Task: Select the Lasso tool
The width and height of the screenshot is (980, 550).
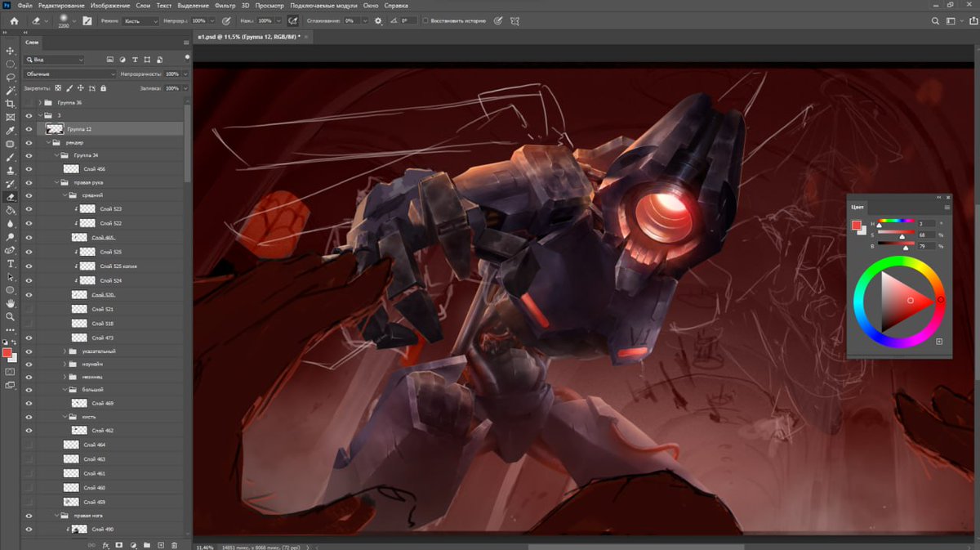Action: coord(10,77)
